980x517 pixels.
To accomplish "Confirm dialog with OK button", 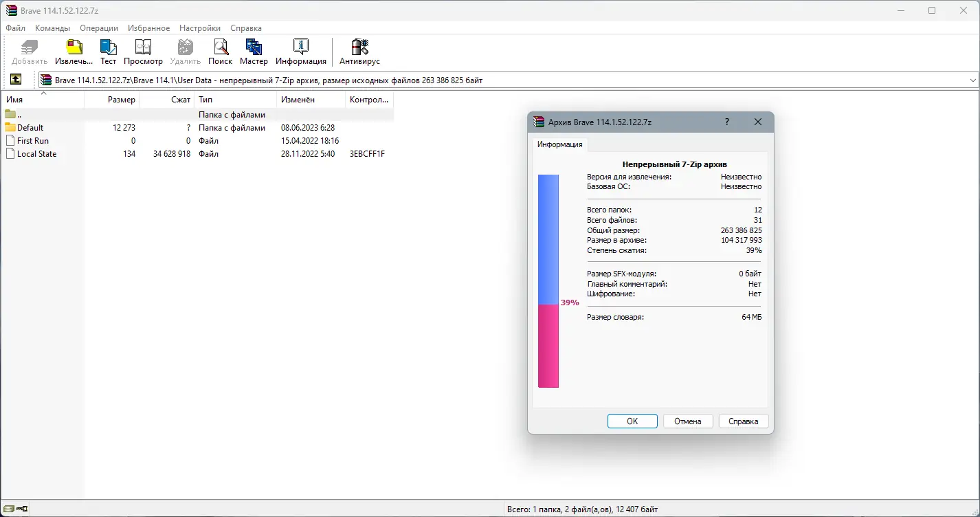I will (632, 421).
